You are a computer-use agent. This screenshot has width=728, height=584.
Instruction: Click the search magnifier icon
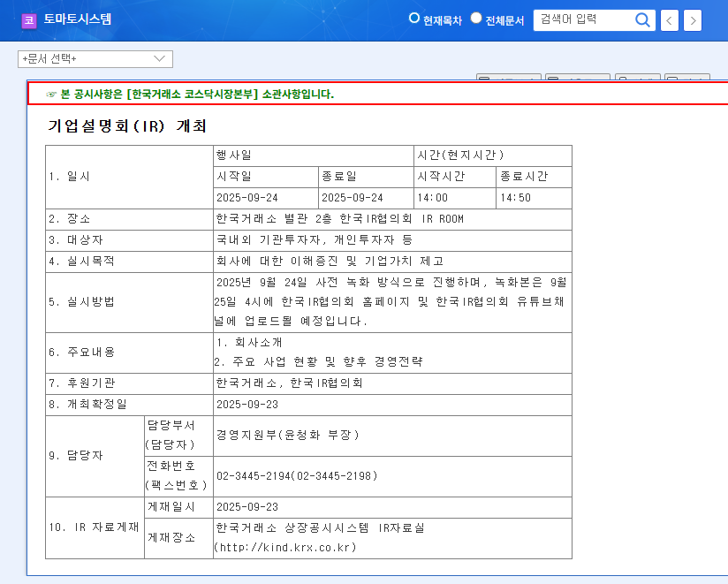click(642, 20)
